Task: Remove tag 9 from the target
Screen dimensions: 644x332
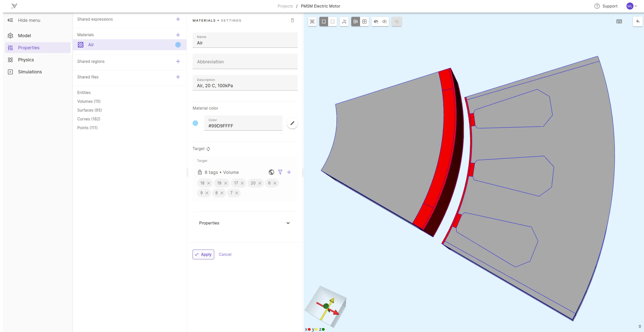Action: (207, 193)
